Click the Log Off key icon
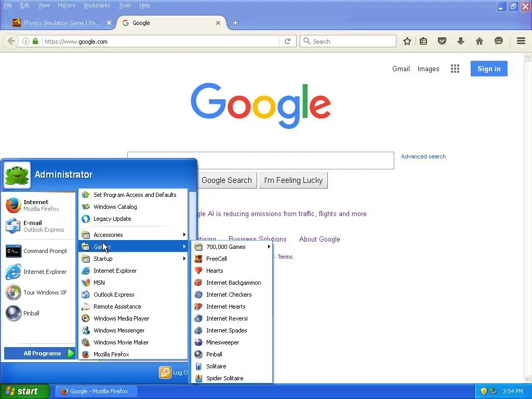Viewport: 532px width, 399px height. (x=165, y=373)
